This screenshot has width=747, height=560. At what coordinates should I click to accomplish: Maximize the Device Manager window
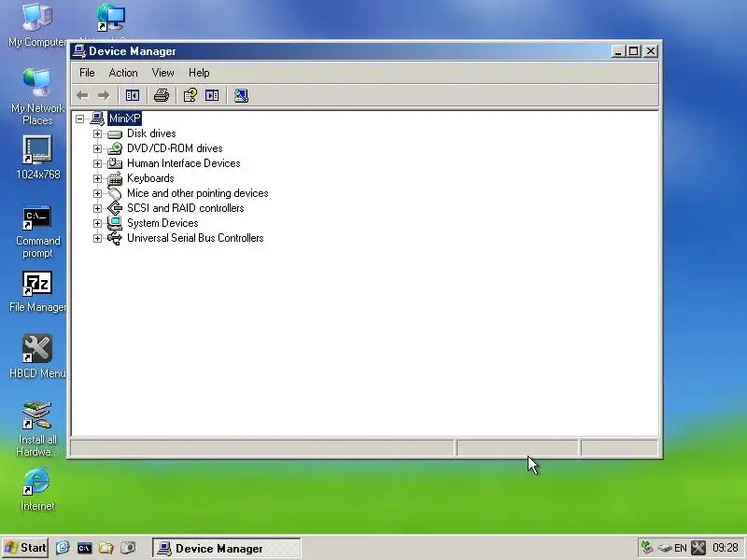[x=634, y=51]
